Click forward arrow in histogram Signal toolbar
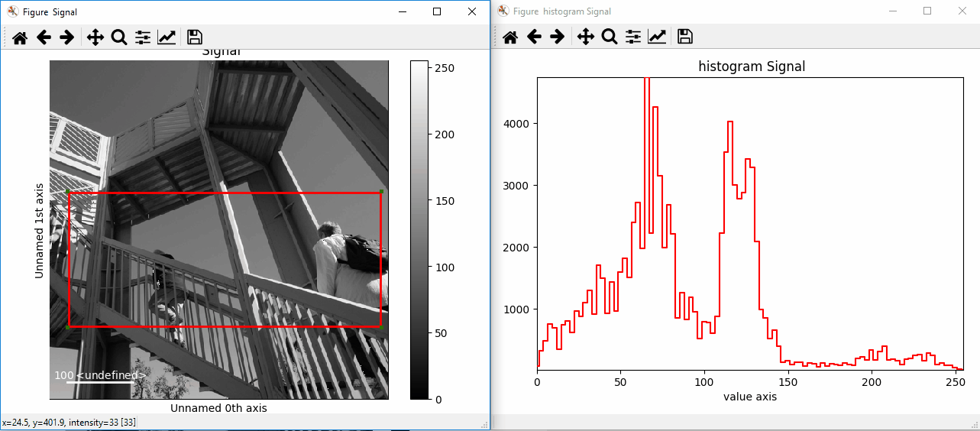This screenshot has width=980, height=431. pos(558,37)
